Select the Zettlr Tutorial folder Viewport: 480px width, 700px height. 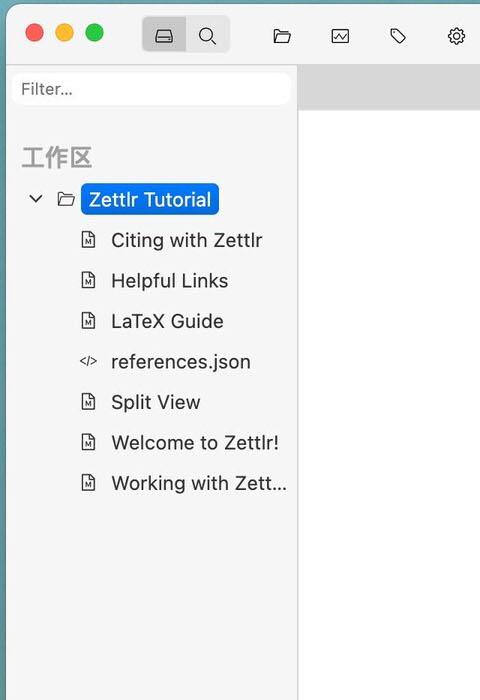tap(150, 199)
